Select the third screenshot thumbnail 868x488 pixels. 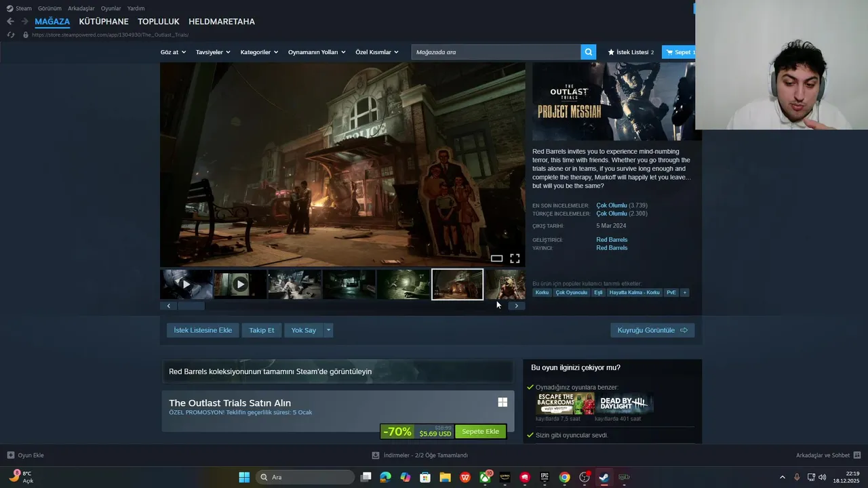(x=295, y=285)
